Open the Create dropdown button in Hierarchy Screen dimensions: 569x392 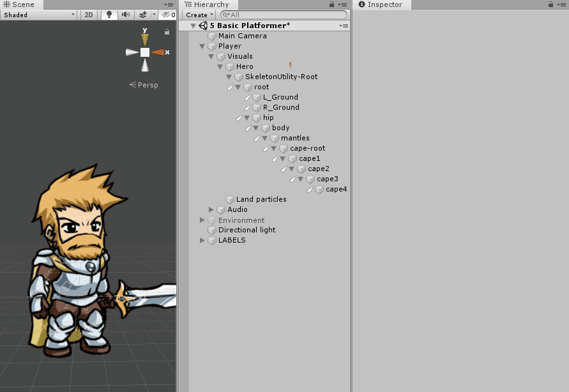point(199,15)
